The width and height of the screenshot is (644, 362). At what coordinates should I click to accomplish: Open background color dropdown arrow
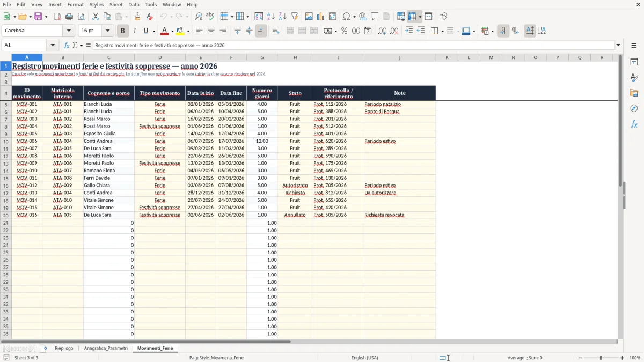[188, 31]
